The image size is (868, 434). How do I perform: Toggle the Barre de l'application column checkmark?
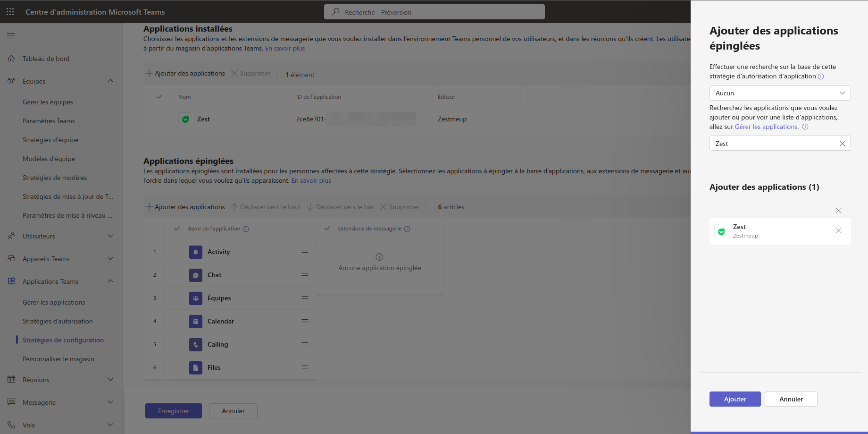177,229
